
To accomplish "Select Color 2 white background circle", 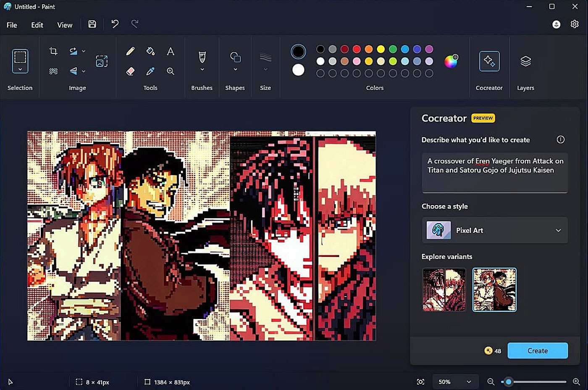I will 298,70.
